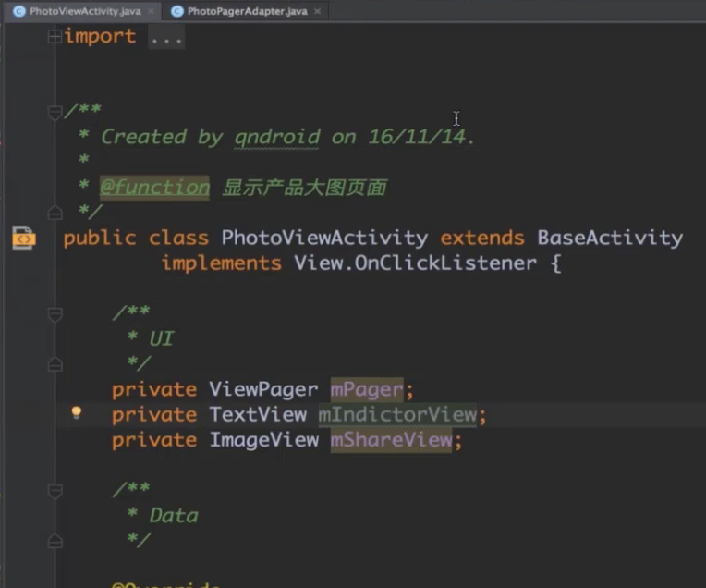Click the mShareView variable name
Image resolution: width=706 pixels, height=588 pixels.
point(391,440)
